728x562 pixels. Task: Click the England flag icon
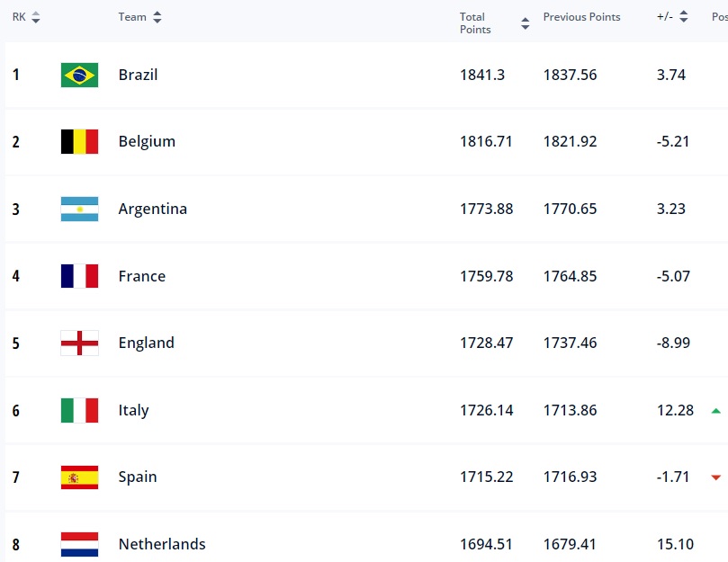(x=79, y=343)
